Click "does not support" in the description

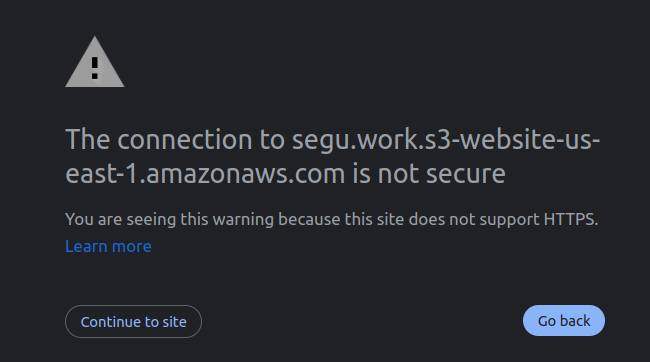coord(474,220)
